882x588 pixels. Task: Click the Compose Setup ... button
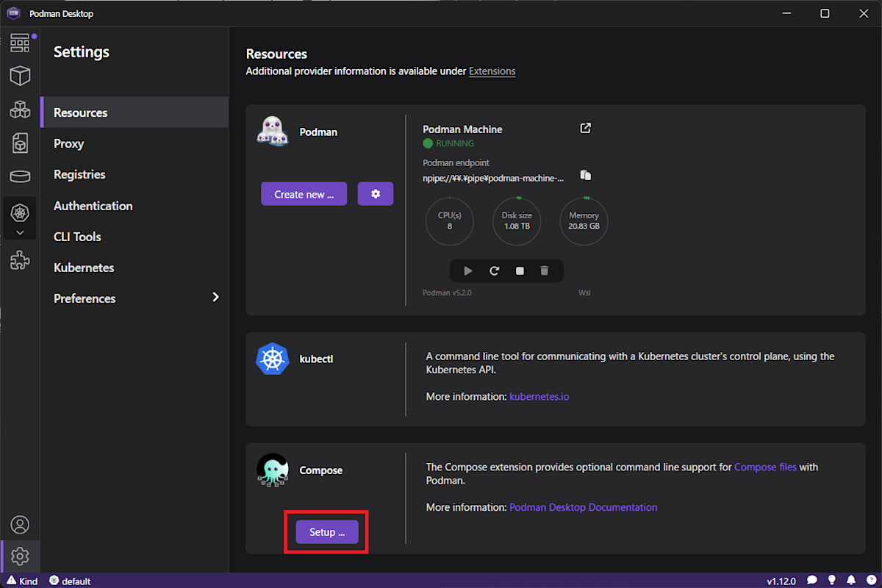327,532
